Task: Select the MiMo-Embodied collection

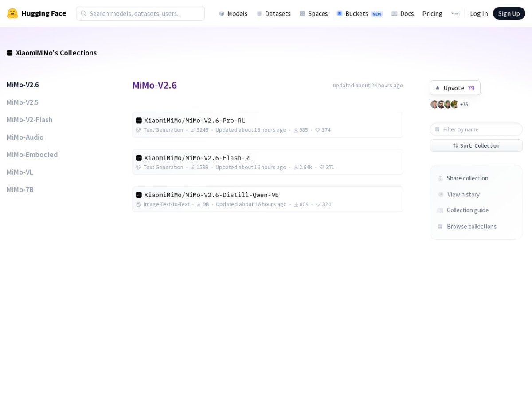Action: [x=32, y=154]
